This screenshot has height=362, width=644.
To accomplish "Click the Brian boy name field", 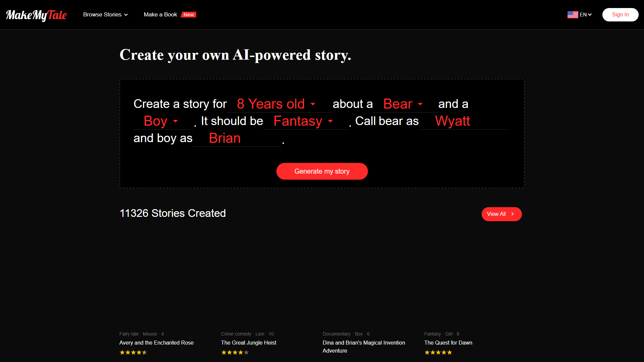I will point(237,138).
